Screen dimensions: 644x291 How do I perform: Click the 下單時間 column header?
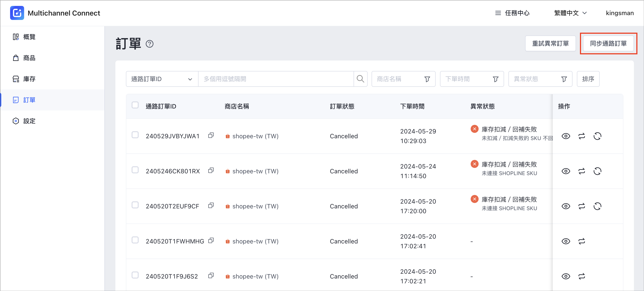tap(412, 106)
